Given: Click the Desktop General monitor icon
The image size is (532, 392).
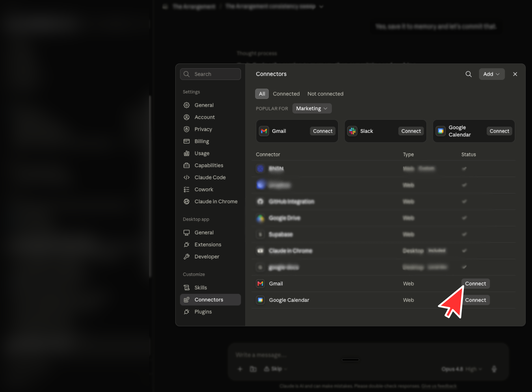Looking at the screenshot, I should 187,232.
